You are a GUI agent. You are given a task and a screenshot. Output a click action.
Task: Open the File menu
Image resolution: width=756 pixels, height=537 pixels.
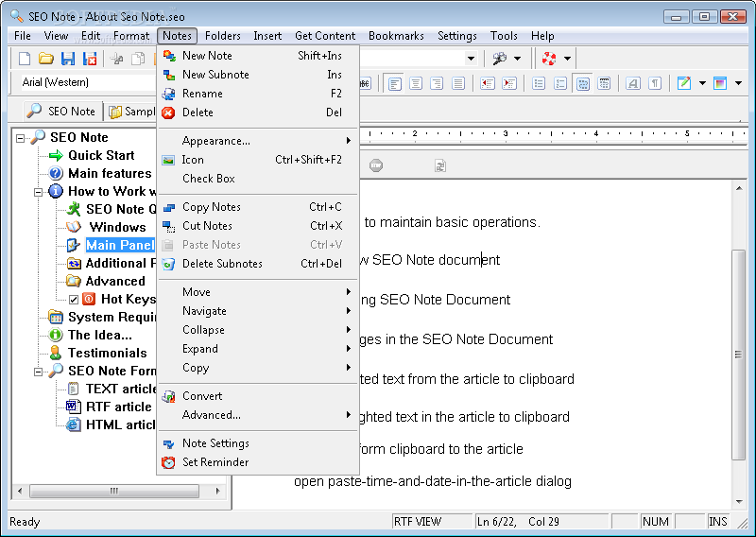click(23, 36)
